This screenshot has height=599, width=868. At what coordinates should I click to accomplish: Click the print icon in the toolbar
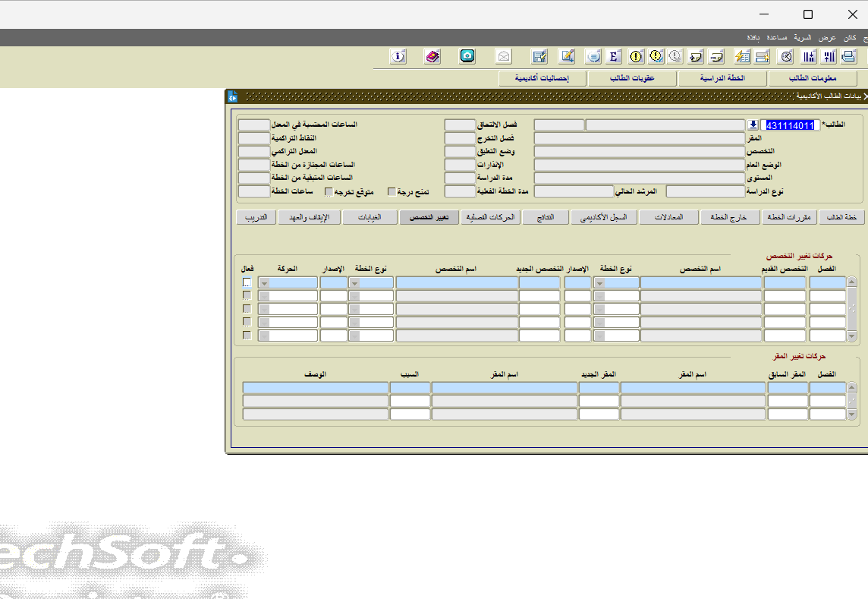pos(848,56)
